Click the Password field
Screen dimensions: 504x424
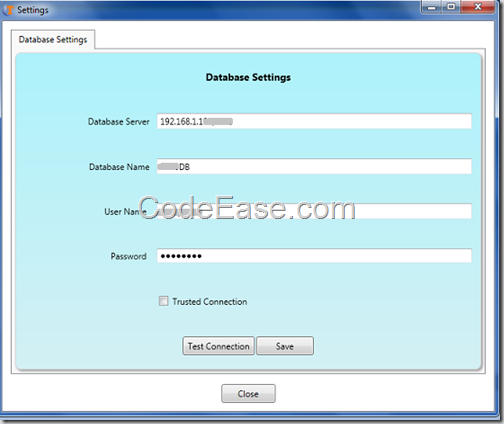click(314, 256)
